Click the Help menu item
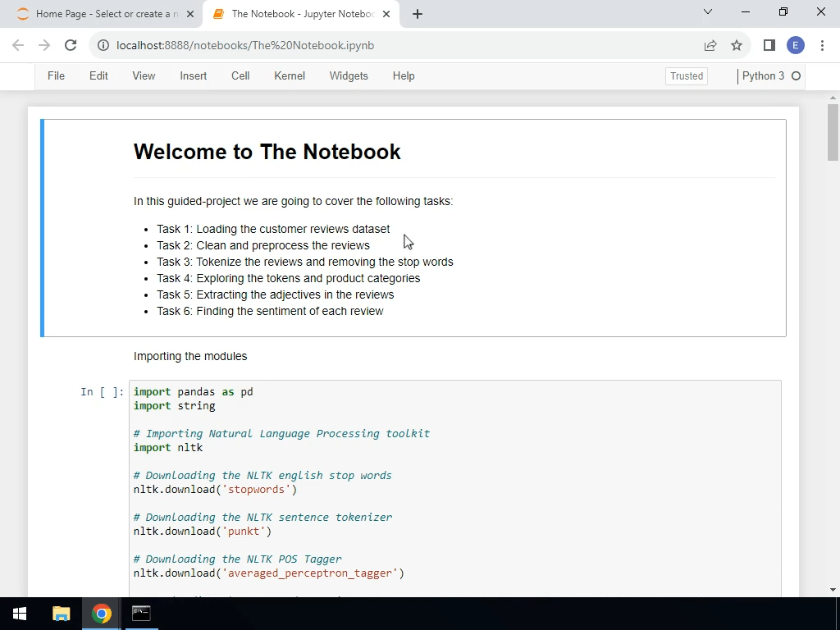The image size is (840, 630). click(x=403, y=75)
